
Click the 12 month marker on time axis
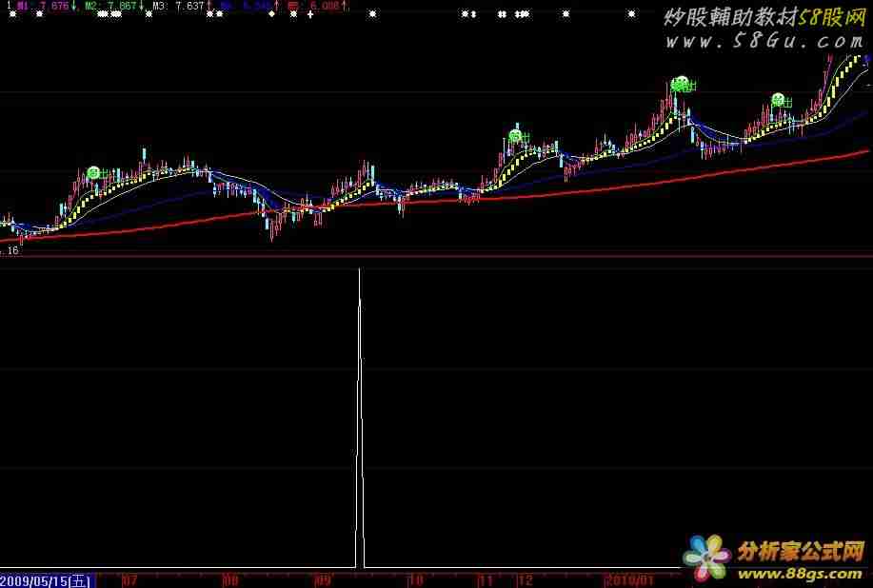tap(525, 581)
